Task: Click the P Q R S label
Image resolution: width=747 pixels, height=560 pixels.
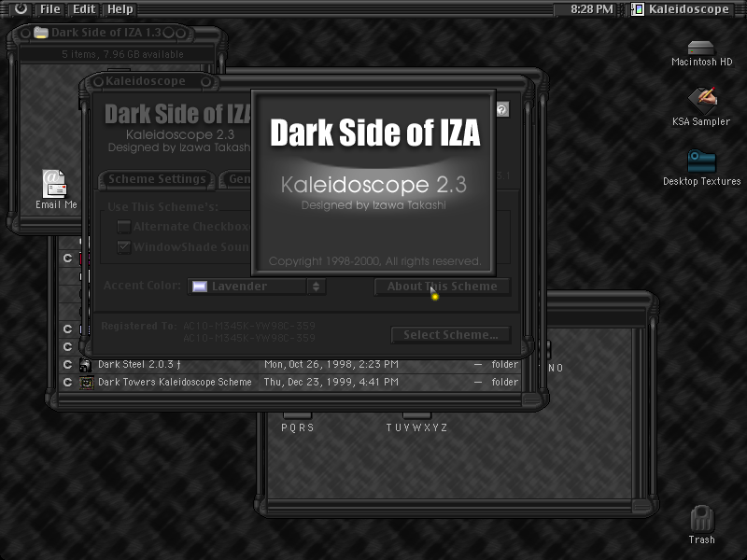Action: [298, 427]
